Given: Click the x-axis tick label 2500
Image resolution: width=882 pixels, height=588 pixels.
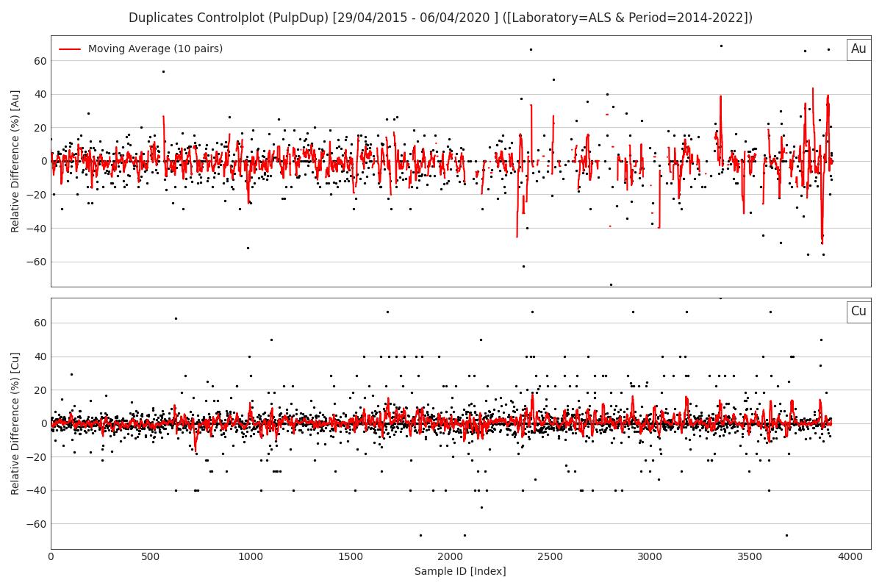Looking at the screenshot, I should point(551,557).
